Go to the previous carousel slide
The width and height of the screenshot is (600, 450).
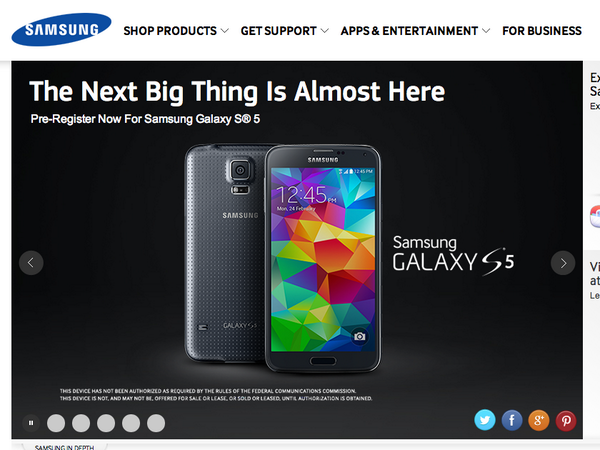(31, 263)
